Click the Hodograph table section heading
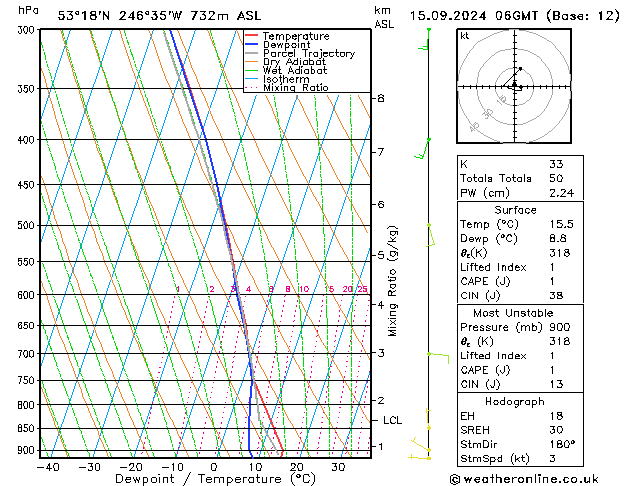 click(515, 401)
